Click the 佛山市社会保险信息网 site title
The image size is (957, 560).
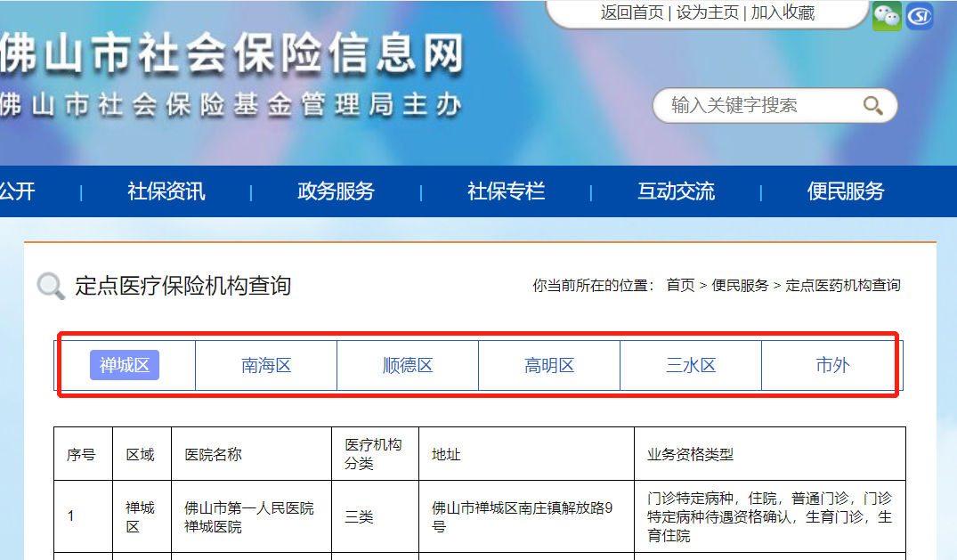[x=232, y=53]
